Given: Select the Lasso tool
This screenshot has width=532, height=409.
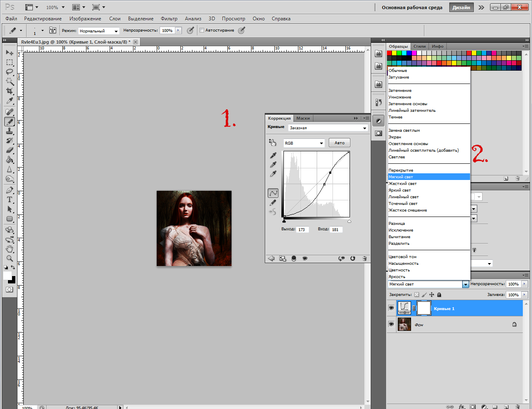Looking at the screenshot, I should point(10,72).
